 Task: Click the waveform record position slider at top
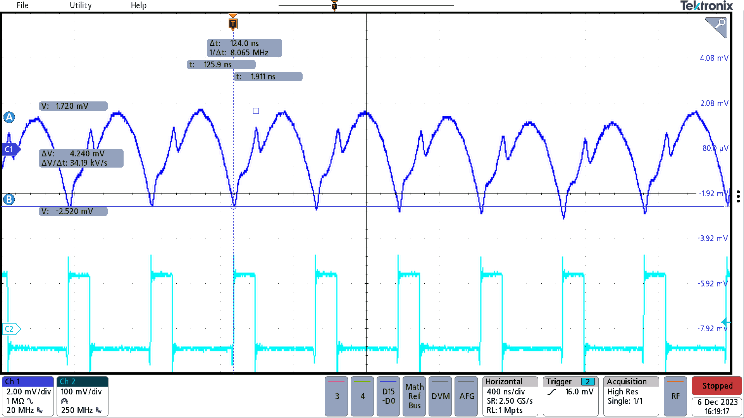point(334,5)
